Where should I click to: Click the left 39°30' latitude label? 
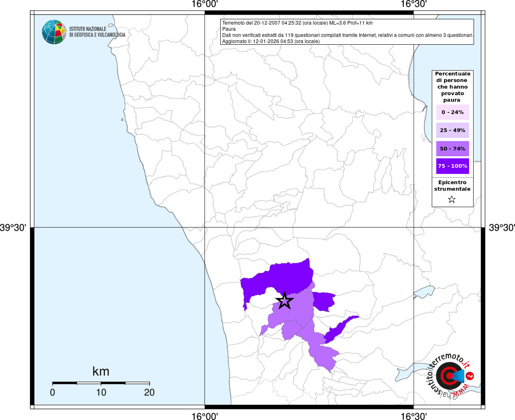pos(14,228)
